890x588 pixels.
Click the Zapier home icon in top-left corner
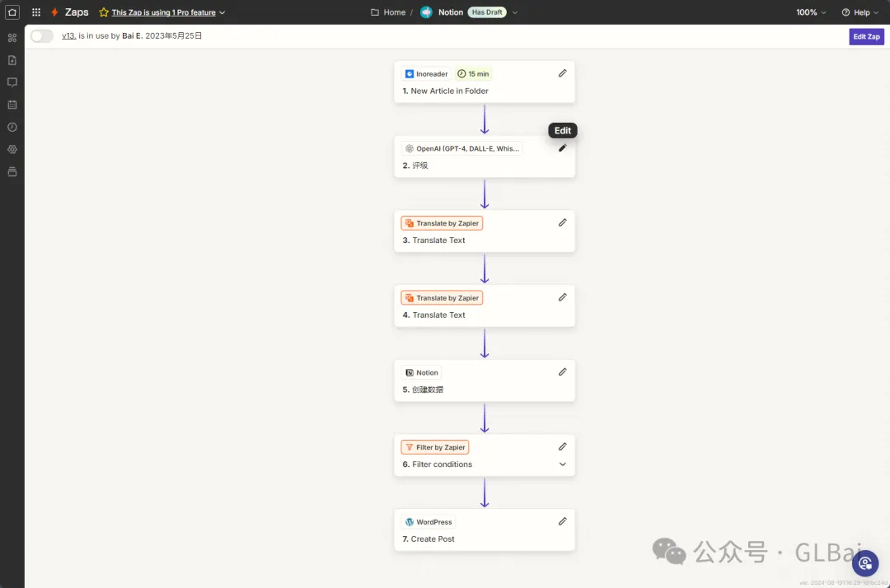tap(12, 12)
